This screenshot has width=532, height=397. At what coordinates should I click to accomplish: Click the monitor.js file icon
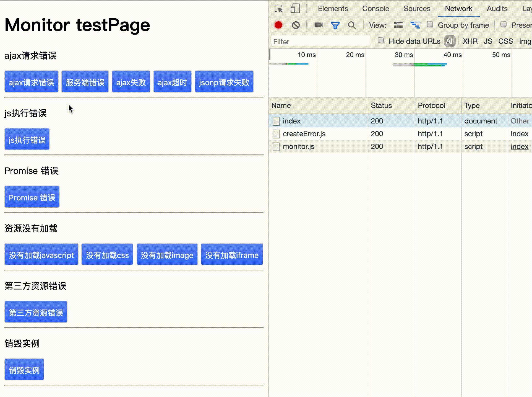pos(276,146)
